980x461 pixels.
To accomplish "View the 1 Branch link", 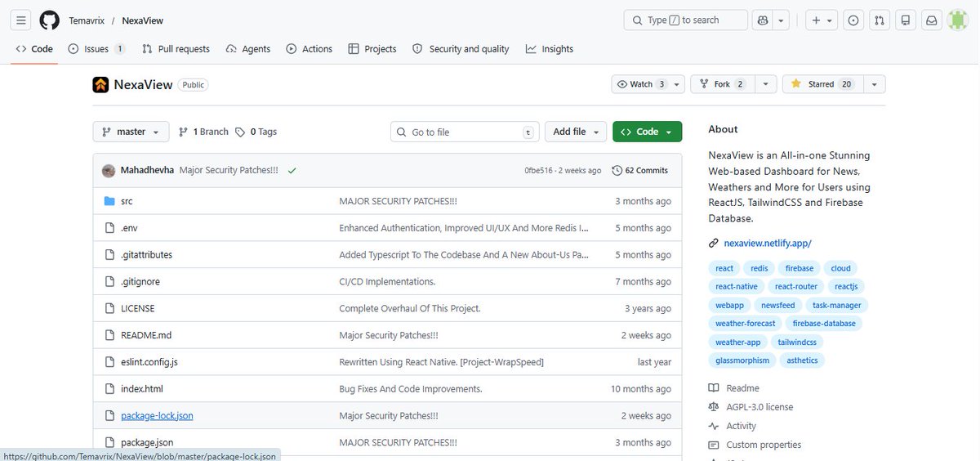I will pyautogui.click(x=203, y=132).
